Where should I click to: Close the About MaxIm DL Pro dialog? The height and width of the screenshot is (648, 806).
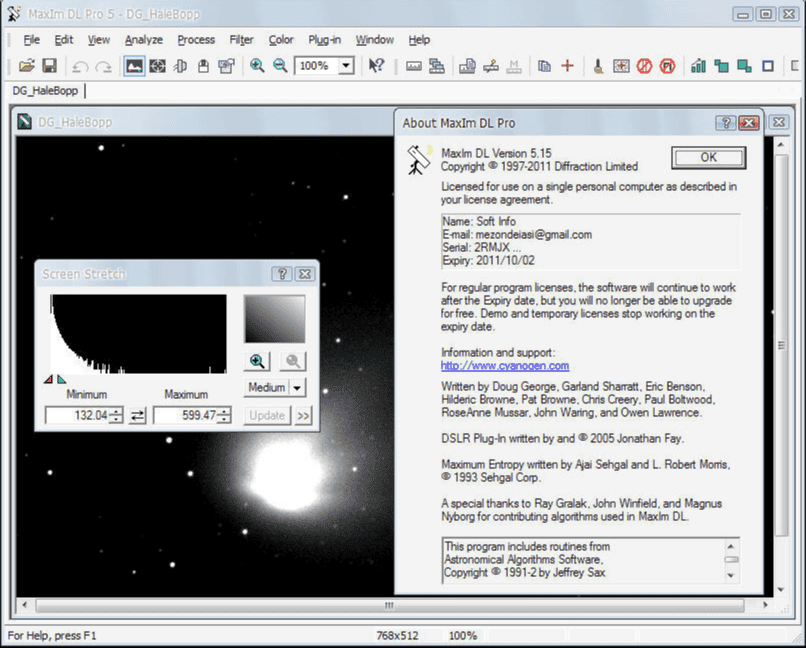[x=749, y=123]
